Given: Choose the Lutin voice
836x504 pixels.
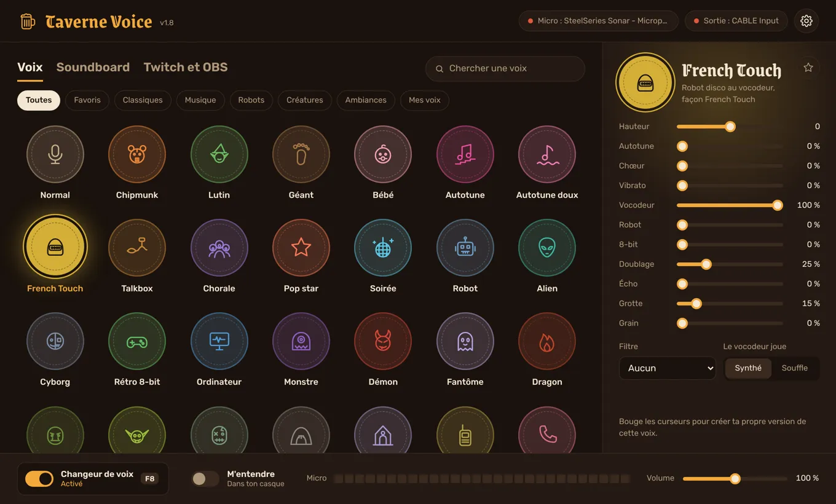Looking at the screenshot, I should [x=219, y=154].
